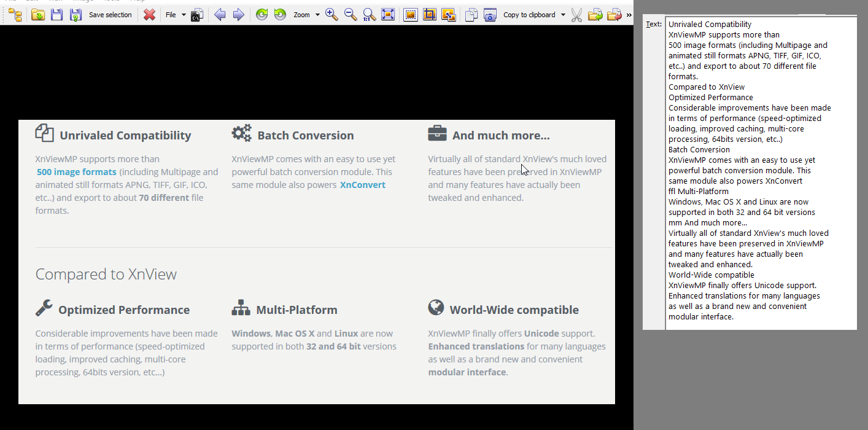This screenshot has width=868, height=430.
Task: Click 'Optimized Performance' heading in image
Action: [124, 310]
